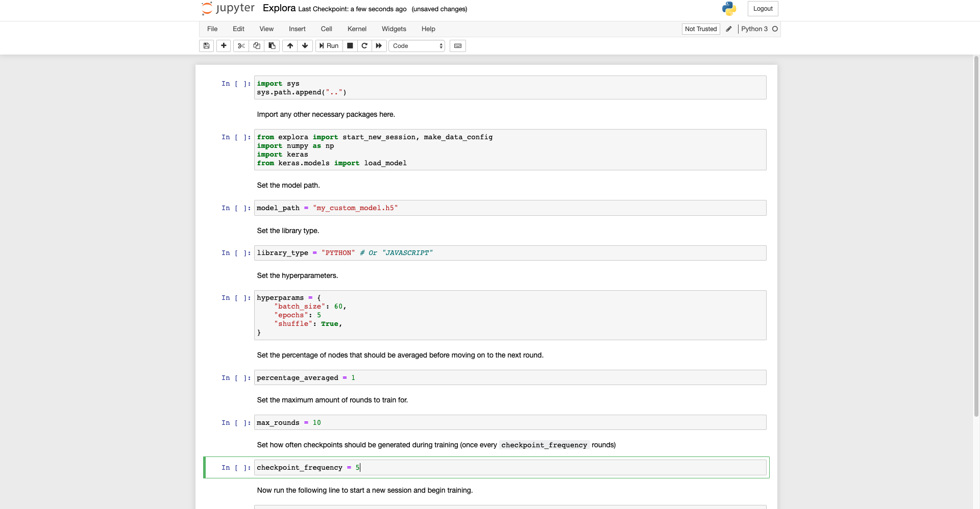The image size is (980, 509).
Task: Click into the hyperparams code cell
Action: [510, 315]
